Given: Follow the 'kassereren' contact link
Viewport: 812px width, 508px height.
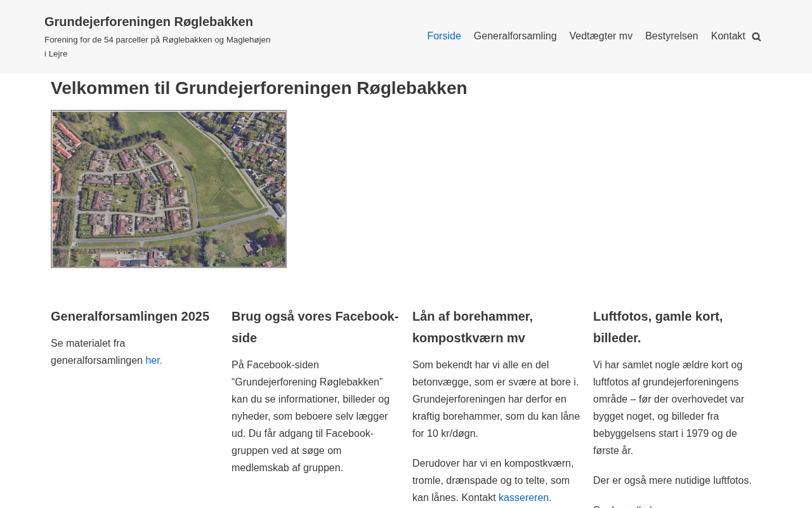Looking at the screenshot, I should [523, 498].
